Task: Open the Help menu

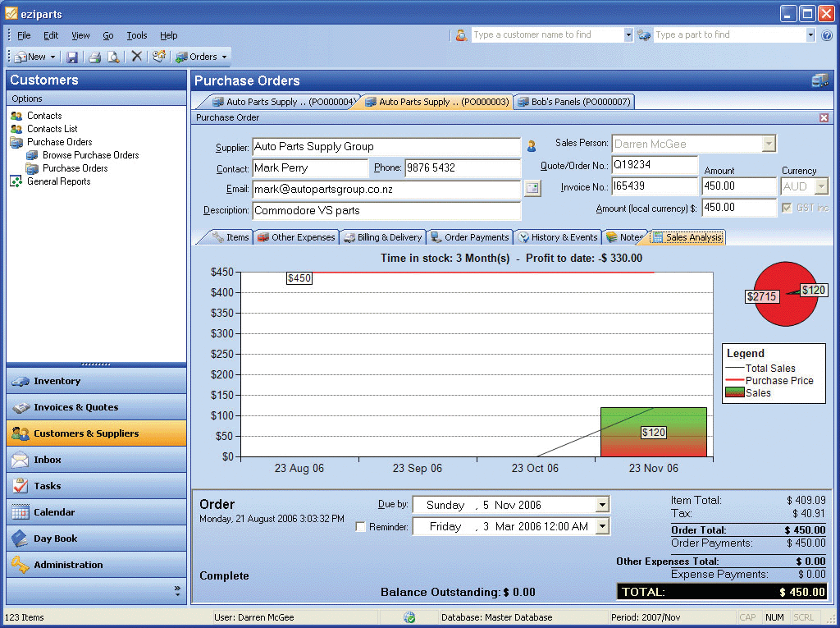Action: (168, 35)
